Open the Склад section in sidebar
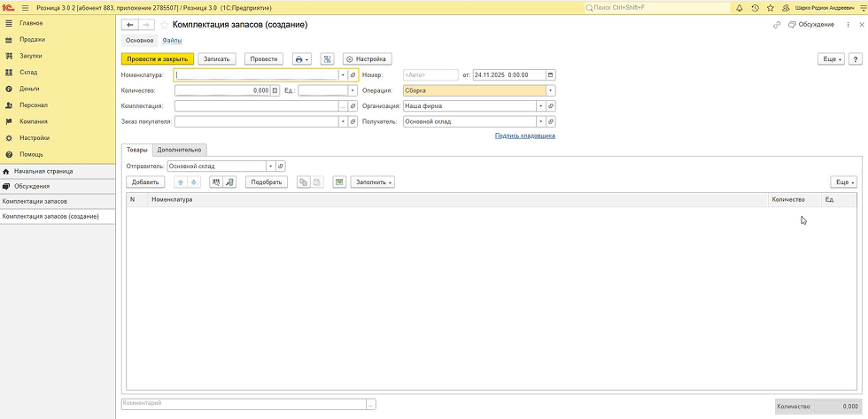 click(x=28, y=72)
